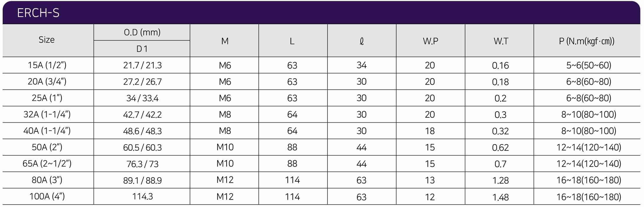
Task: Click the 100A (4") size cell
Action: point(47,196)
